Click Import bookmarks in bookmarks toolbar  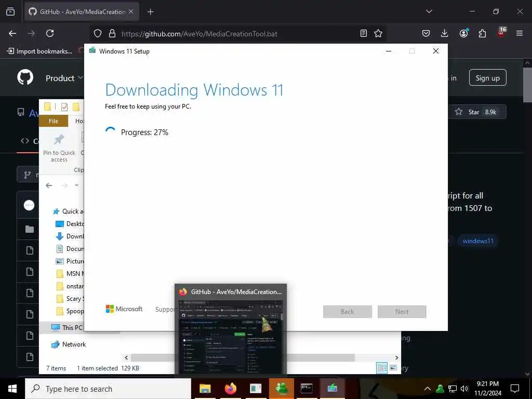pyautogui.click(x=40, y=51)
